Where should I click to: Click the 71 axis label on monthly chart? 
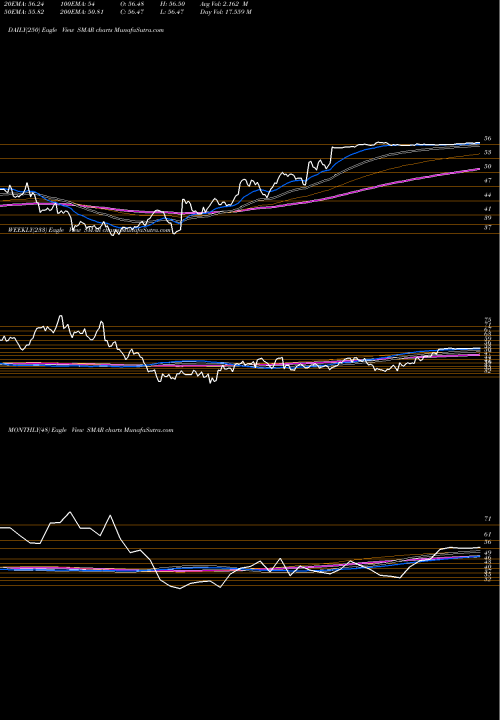(488, 519)
